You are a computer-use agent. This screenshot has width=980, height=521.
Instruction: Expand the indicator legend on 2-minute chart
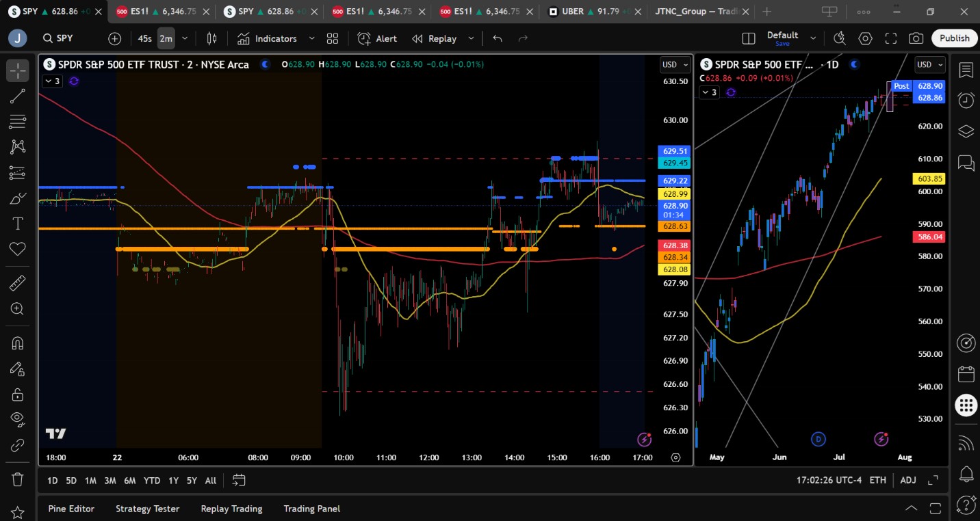coord(52,81)
